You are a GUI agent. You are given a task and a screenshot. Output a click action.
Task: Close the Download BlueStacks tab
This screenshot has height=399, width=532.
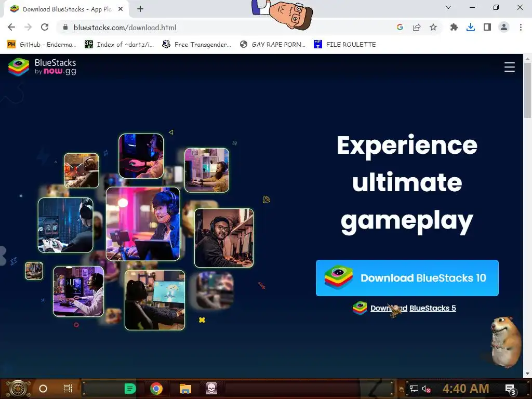pos(121,9)
